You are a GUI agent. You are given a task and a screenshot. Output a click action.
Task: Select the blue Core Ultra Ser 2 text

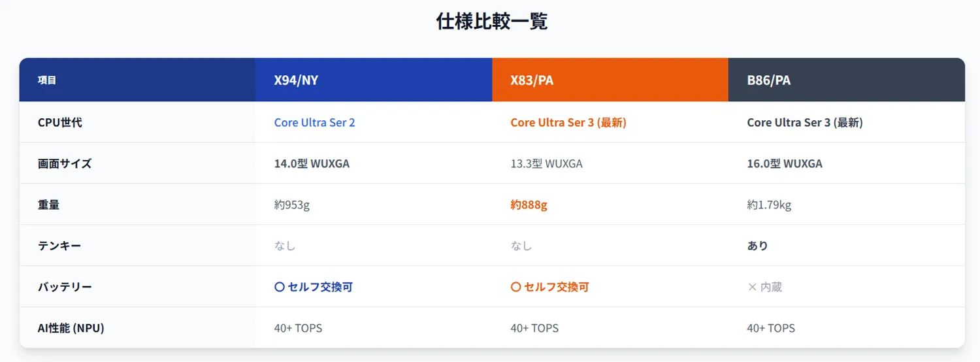coord(314,122)
